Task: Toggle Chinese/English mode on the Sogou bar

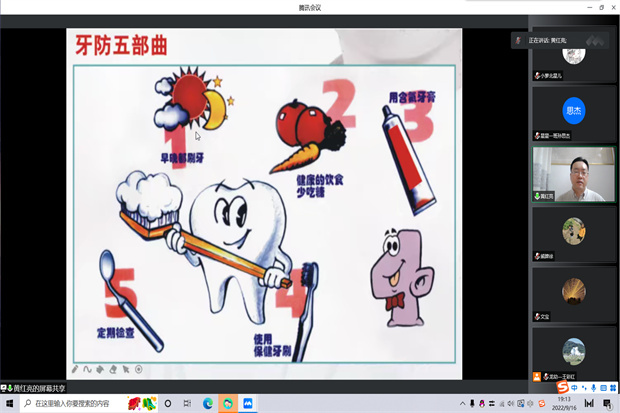Action: [x=574, y=388]
